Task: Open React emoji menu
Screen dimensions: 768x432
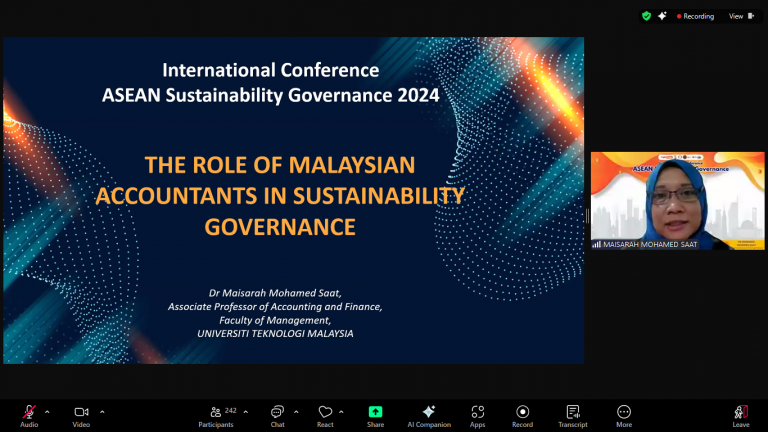Action: (x=325, y=416)
